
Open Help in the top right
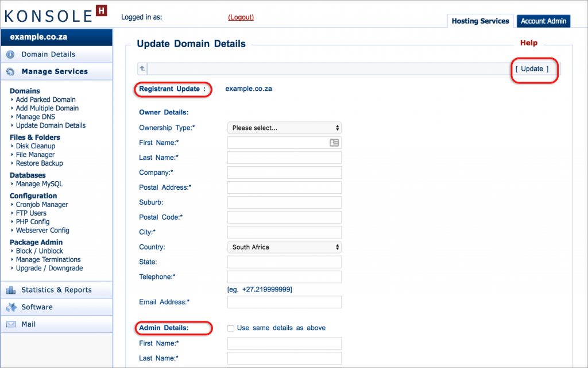(528, 43)
